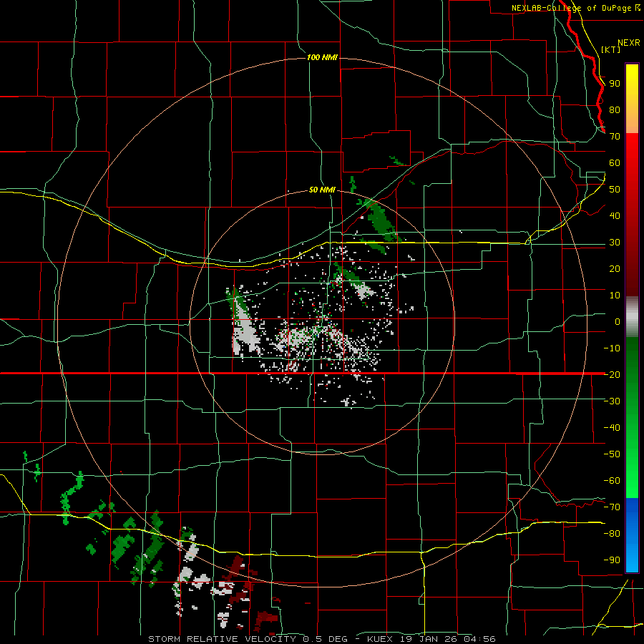Click the blue bottom segment of color bar
644x644 pixels.
click(x=632, y=535)
